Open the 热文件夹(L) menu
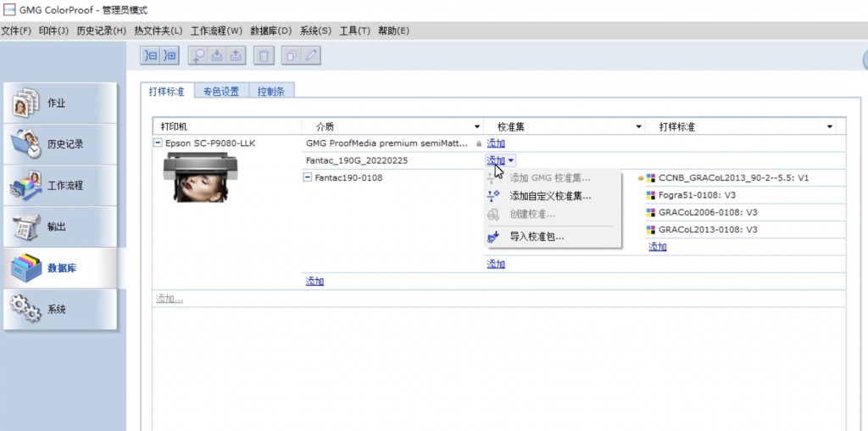This screenshot has height=431, width=868. (159, 31)
